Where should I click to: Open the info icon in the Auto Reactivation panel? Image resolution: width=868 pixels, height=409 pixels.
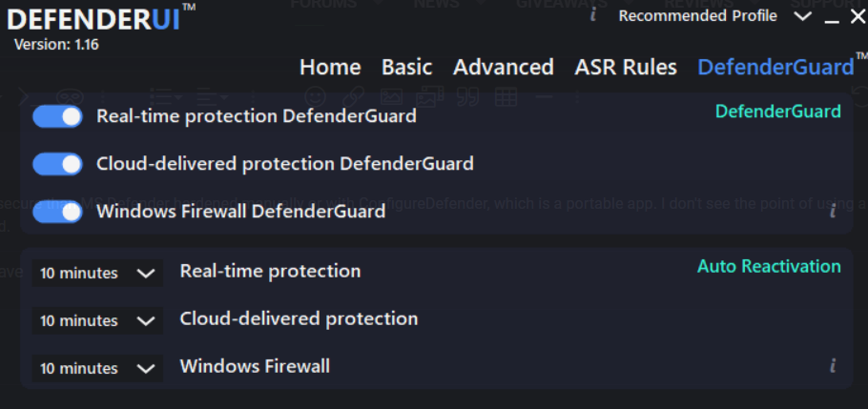click(x=833, y=365)
